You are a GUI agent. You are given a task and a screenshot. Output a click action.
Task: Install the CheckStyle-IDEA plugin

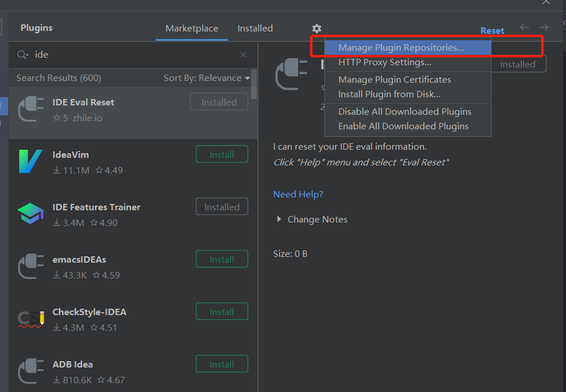pyautogui.click(x=222, y=312)
